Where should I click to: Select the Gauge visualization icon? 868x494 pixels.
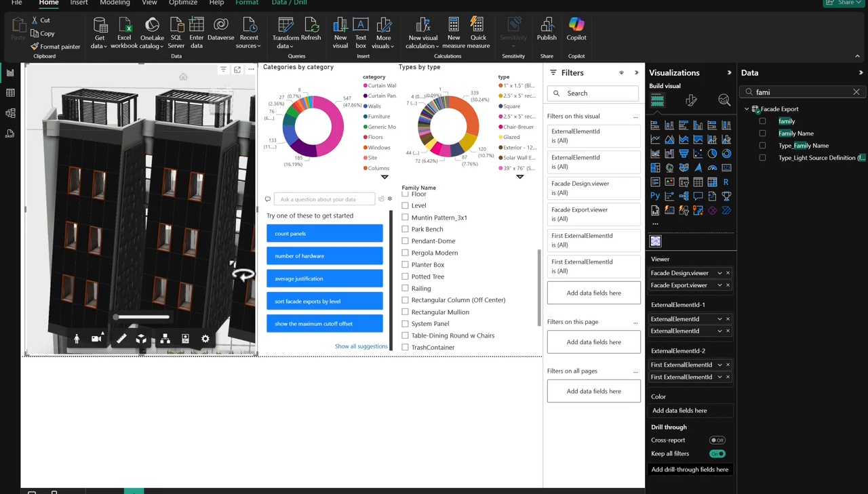(x=712, y=167)
